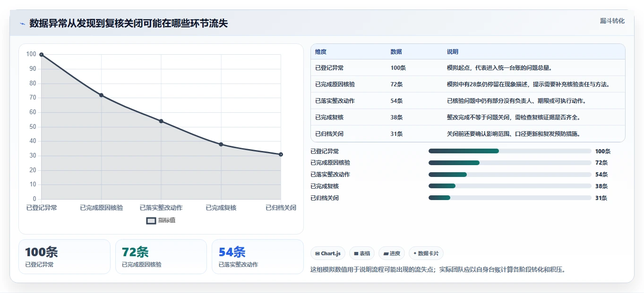Click the panel title 数据异常从发现到复核关闭
The height and width of the screenshot is (293, 644).
pyautogui.click(x=129, y=24)
